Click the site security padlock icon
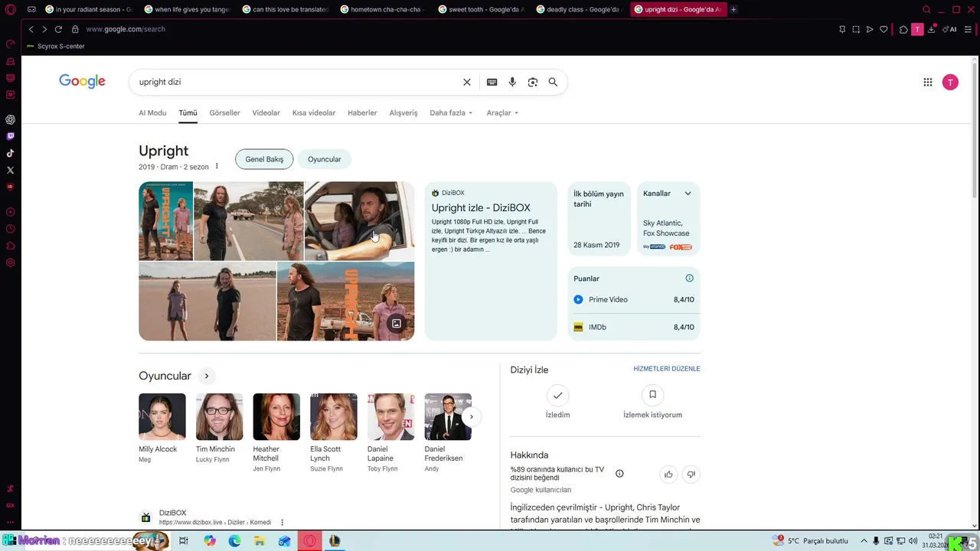The height and width of the screenshot is (551, 980). pos(75,29)
